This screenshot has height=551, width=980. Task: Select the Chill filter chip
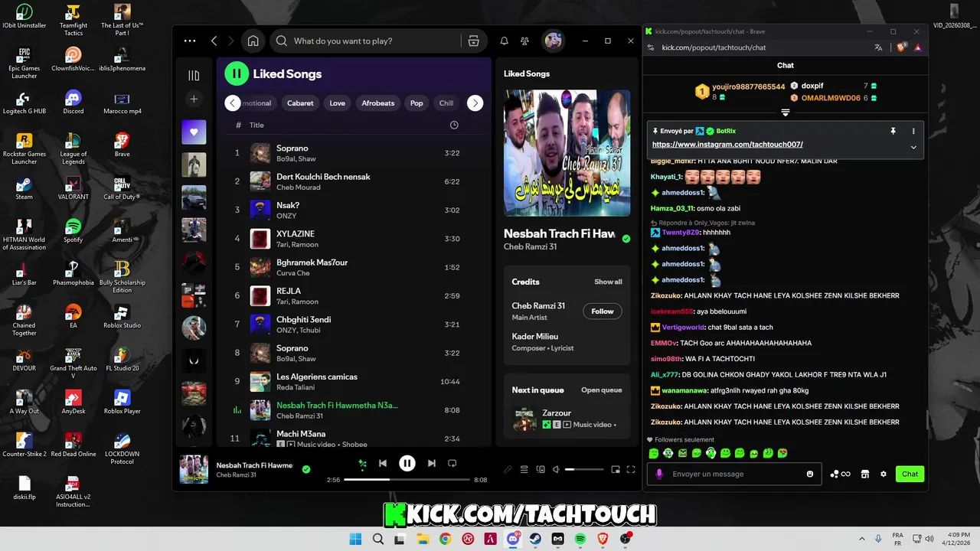point(446,103)
